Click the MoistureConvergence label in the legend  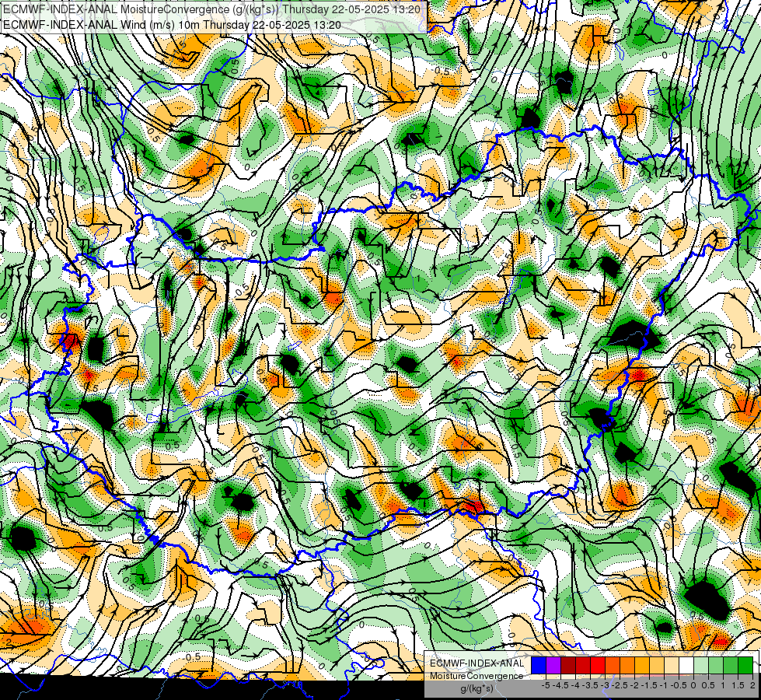(476, 676)
